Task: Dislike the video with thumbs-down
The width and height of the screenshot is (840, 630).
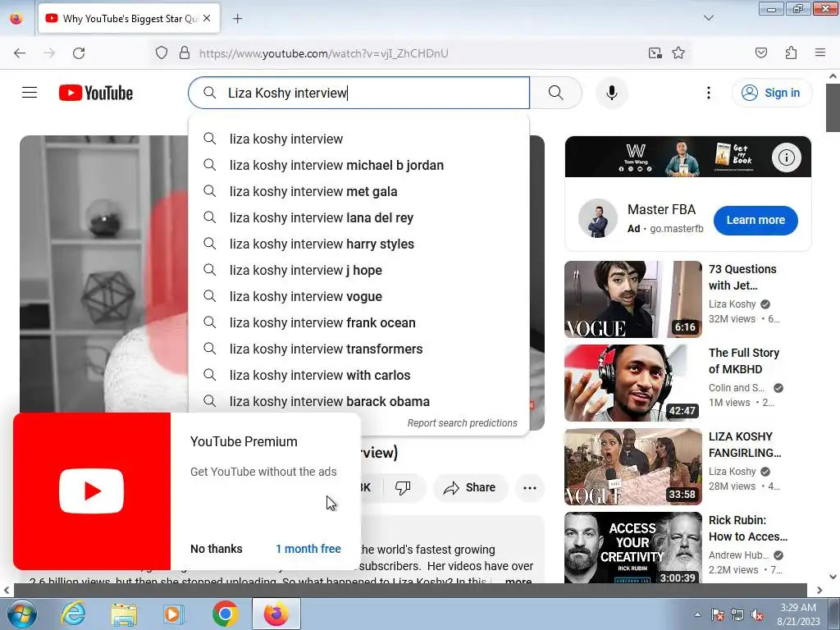Action: (x=403, y=487)
